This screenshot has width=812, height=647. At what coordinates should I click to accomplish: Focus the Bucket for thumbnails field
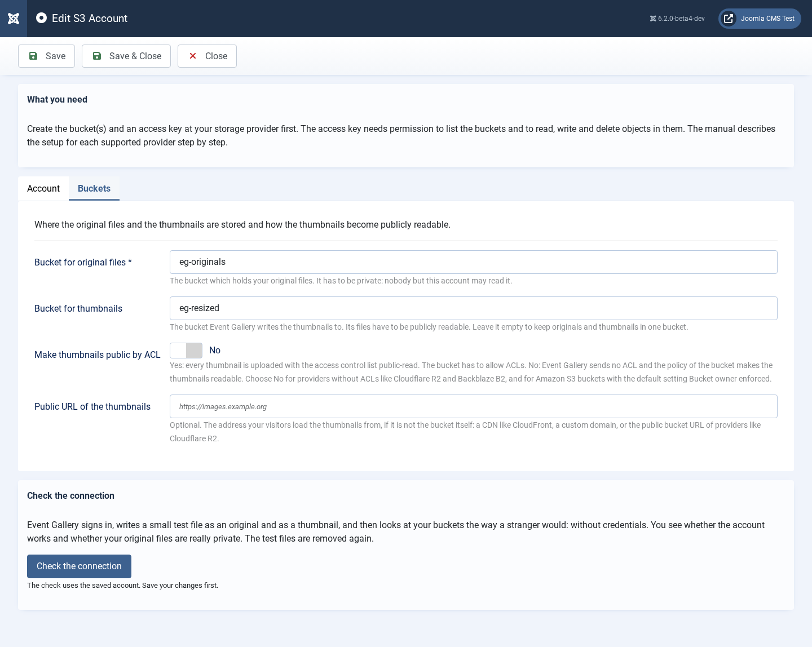point(474,308)
